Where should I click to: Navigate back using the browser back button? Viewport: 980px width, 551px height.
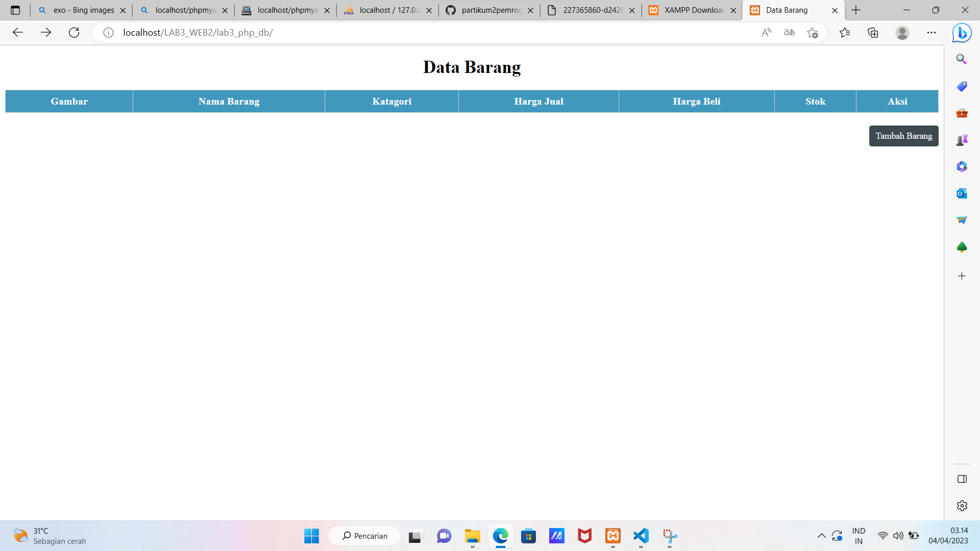18,32
